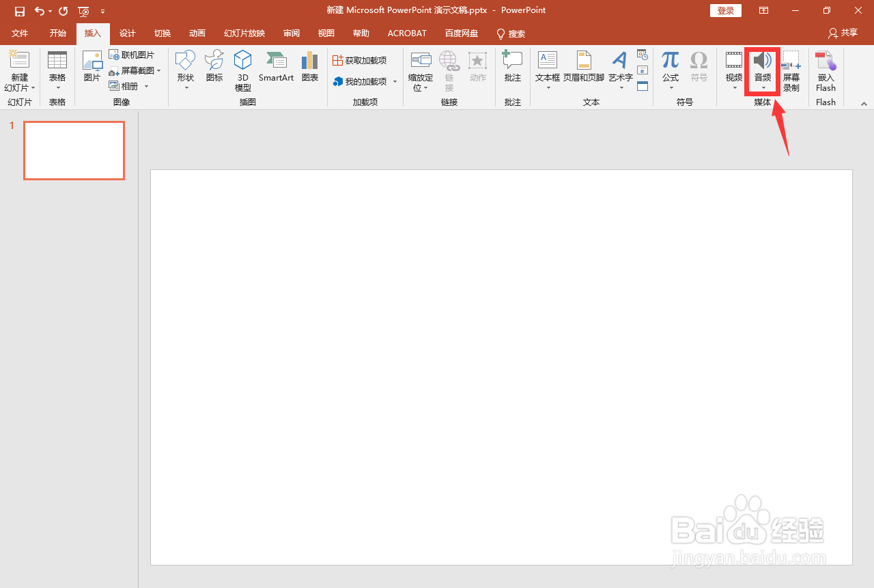This screenshot has width=874, height=588.
Task: Open the 表格 table insert button
Action: coord(57,71)
